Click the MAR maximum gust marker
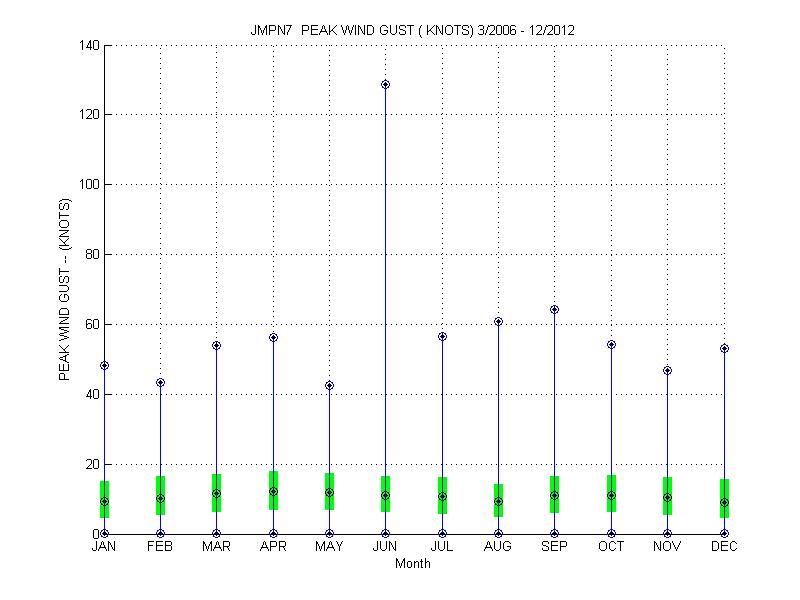The height and width of the screenshot is (600, 800). tap(216, 346)
